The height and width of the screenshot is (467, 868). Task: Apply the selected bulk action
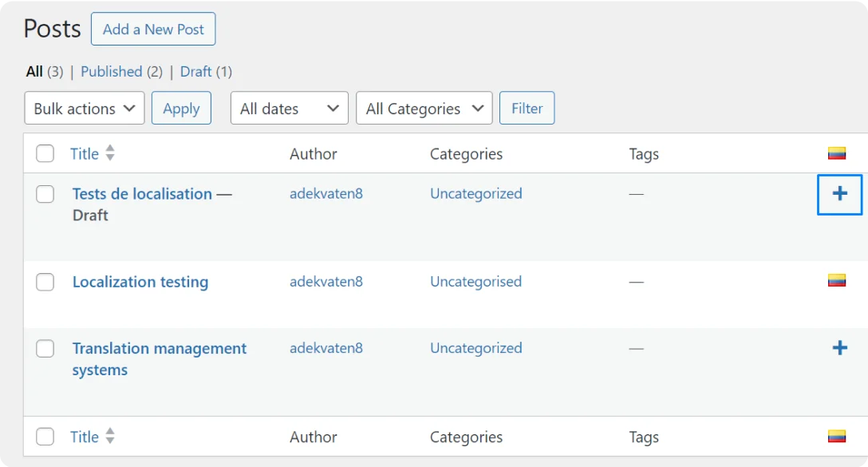[181, 108]
